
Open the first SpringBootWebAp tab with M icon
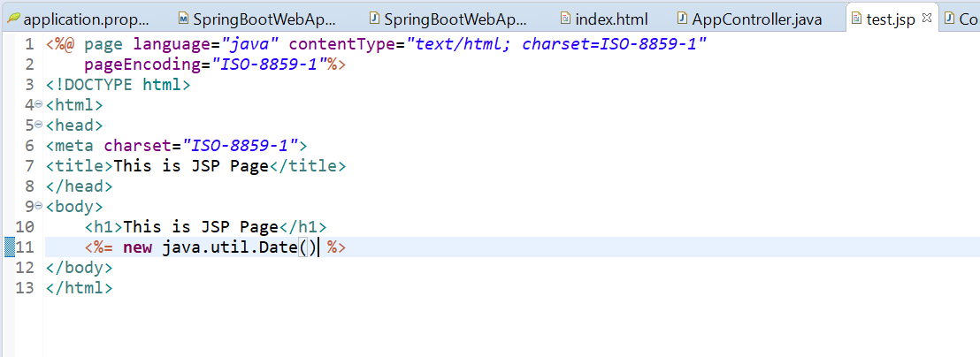(x=256, y=19)
